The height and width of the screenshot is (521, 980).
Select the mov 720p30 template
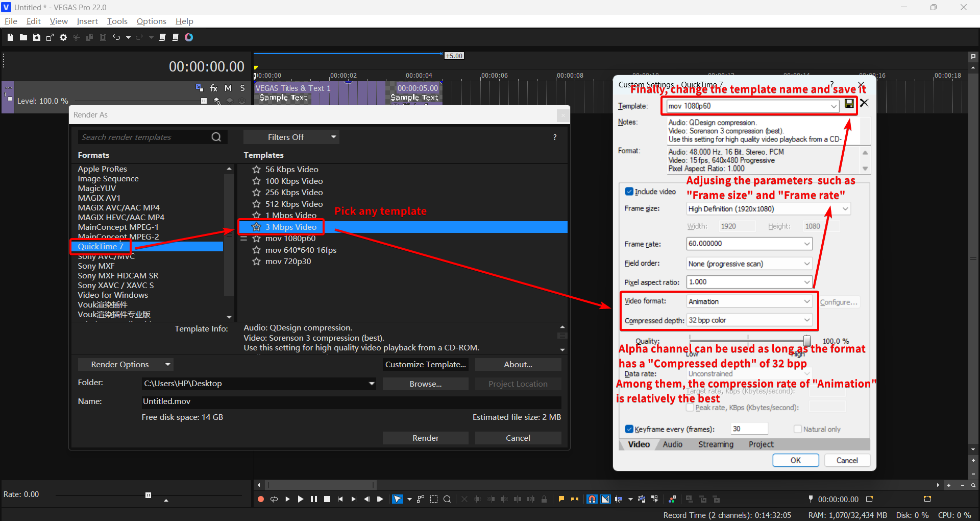click(x=289, y=261)
